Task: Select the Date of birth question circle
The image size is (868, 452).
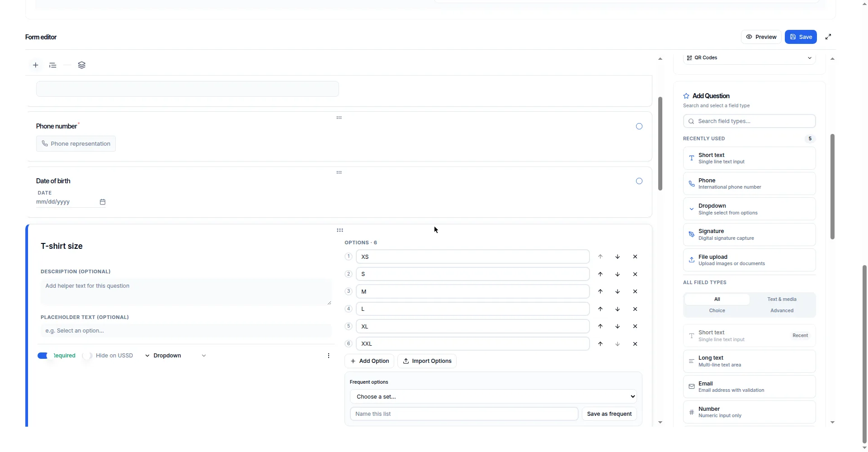Action: point(639,181)
